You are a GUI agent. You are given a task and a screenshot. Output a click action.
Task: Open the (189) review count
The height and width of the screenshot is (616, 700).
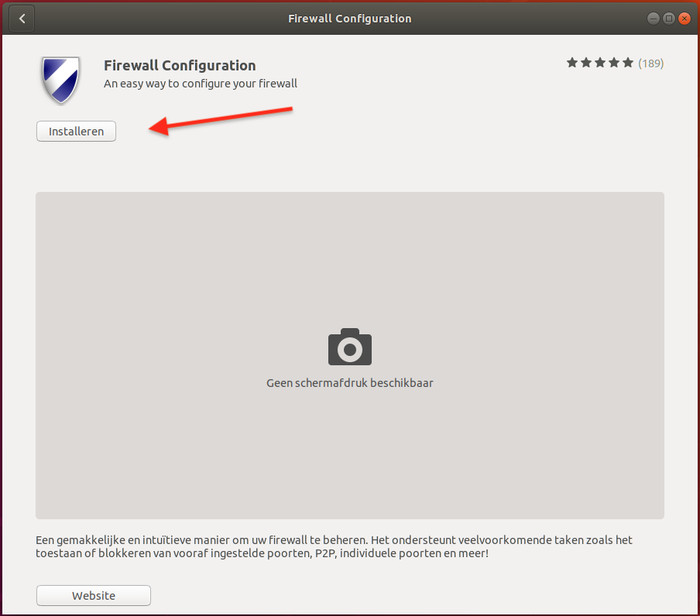point(650,63)
